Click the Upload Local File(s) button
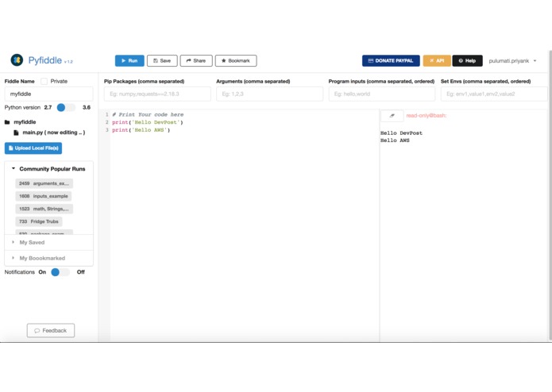Screen dimensions: 552x392 pyautogui.click(x=33, y=148)
